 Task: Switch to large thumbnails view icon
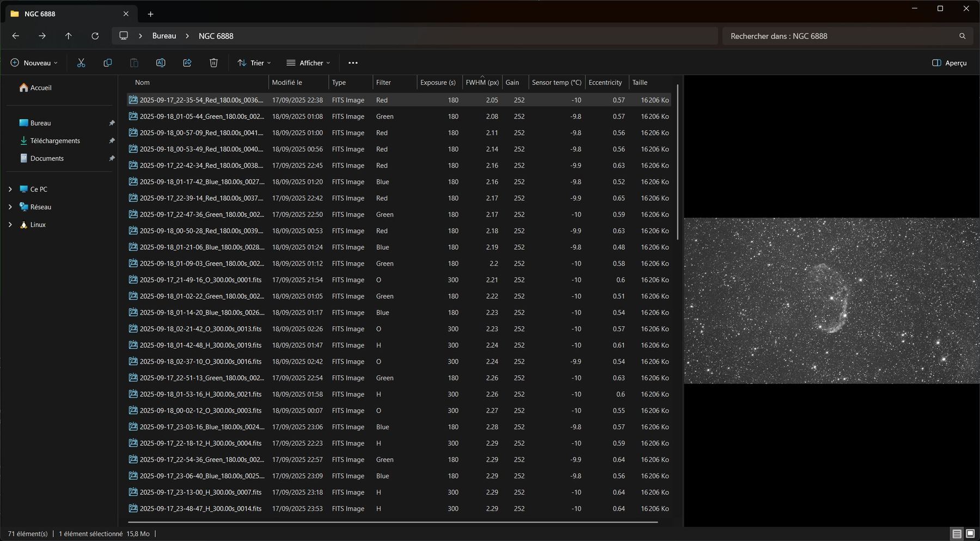pyautogui.click(x=970, y=534)
